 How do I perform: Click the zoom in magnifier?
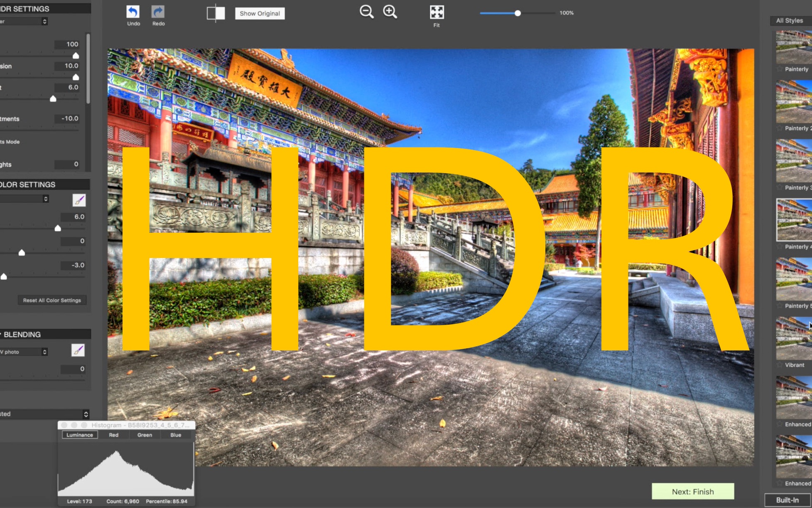(390, 12)
